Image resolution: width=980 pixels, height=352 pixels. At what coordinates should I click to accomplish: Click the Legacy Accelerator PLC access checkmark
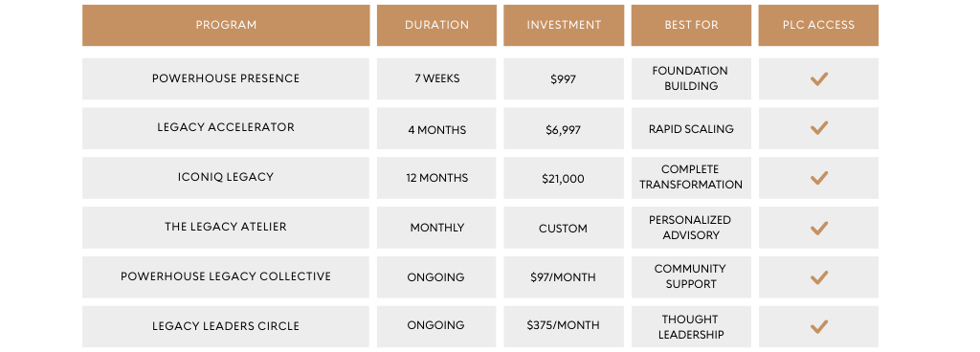tap(819, 128)
